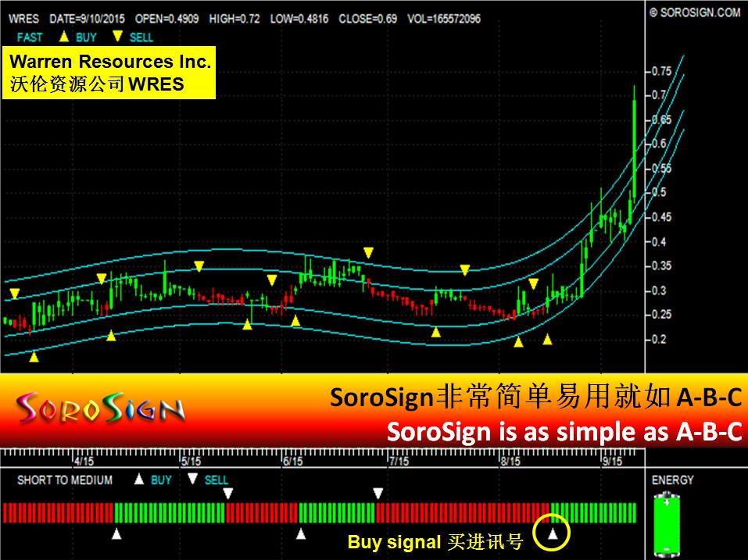The width and height of the screenshot is (748, 560).
Task: Click the colorful SoroSign logo
Action: [x=101, y=408]
